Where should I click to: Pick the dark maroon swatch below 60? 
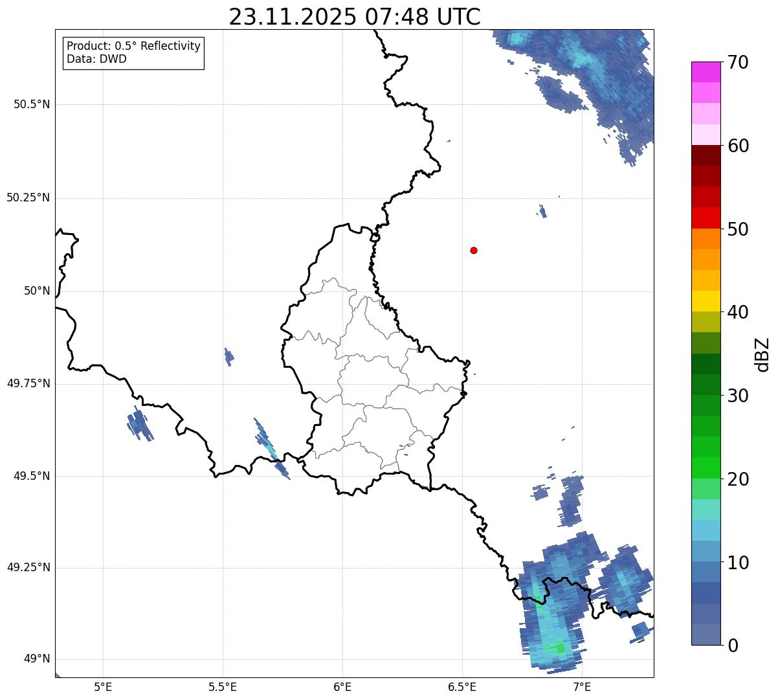[x=706, y=155]
